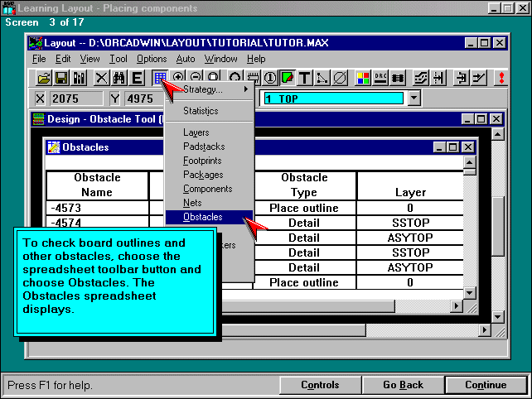Click the X coordinate field showing 2075
532x399 pixels.
click(75, 99)
